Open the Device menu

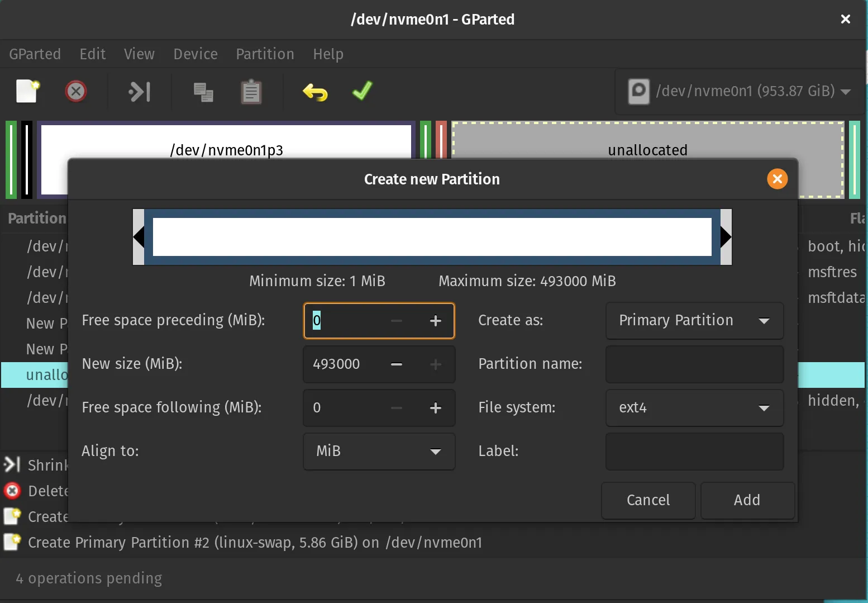click(x=195, y=54)
